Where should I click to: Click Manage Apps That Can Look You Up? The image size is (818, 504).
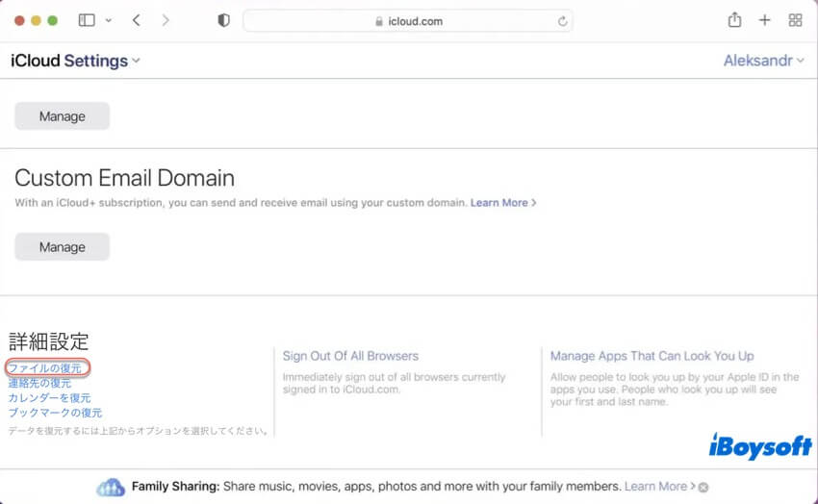[652, 356]
